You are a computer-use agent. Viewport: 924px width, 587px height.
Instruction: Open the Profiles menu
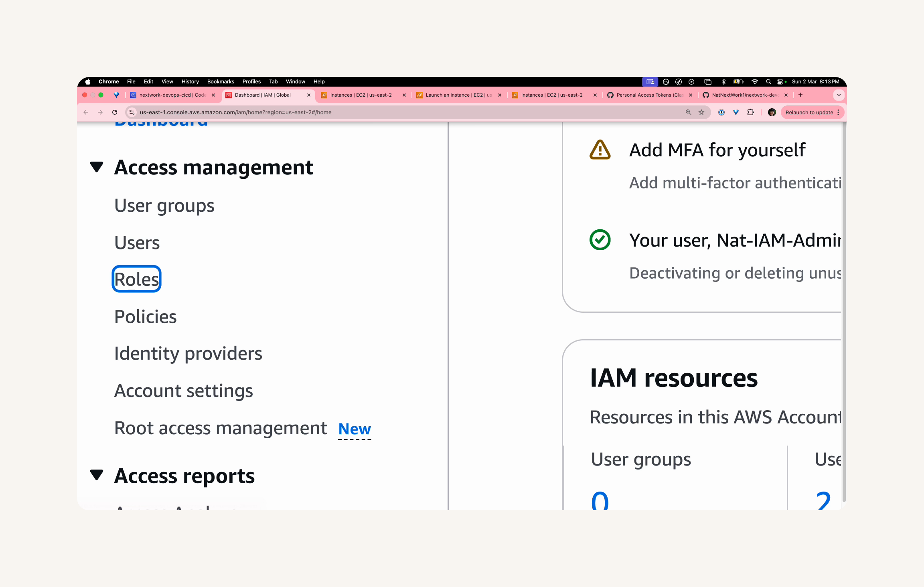tap(251, 81)
